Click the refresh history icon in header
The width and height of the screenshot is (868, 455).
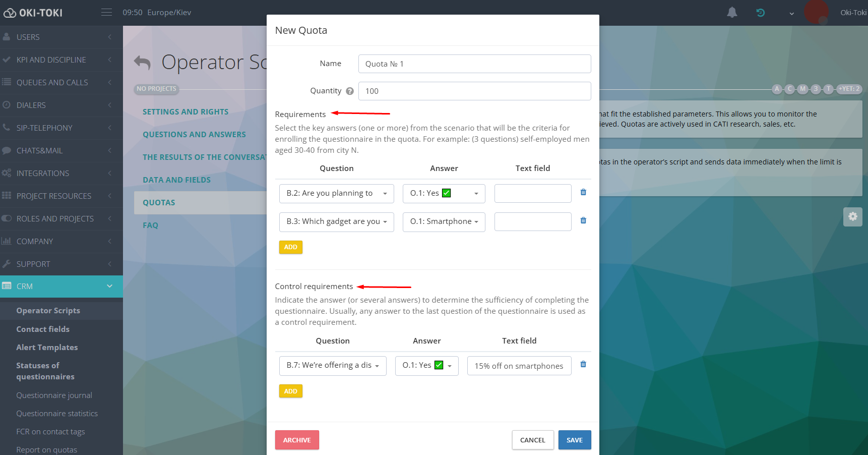pos(761,13)
